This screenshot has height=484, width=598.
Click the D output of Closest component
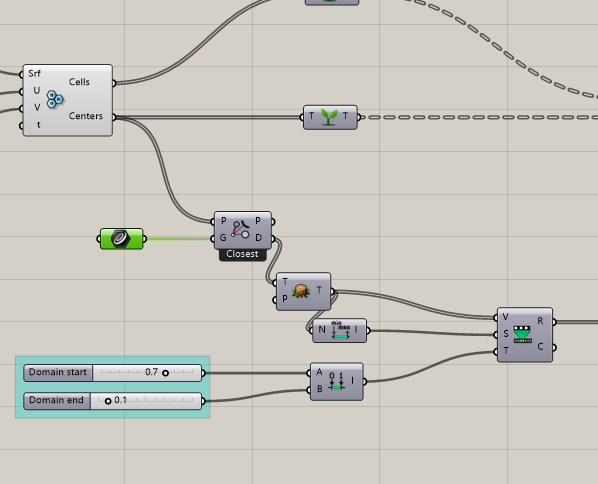click(x=259, y=238)
